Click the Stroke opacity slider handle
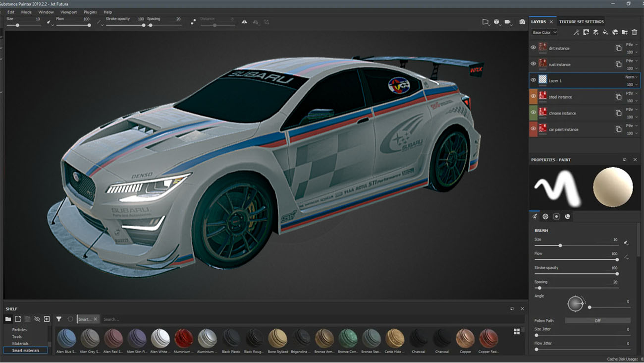Screen dimensions: 644x363 coord(617,273)
